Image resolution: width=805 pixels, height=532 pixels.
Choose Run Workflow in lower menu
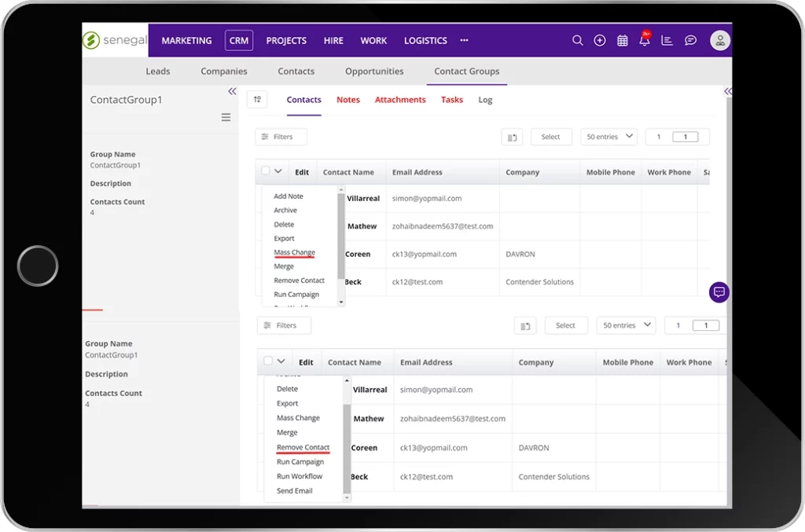pos(300,476)
